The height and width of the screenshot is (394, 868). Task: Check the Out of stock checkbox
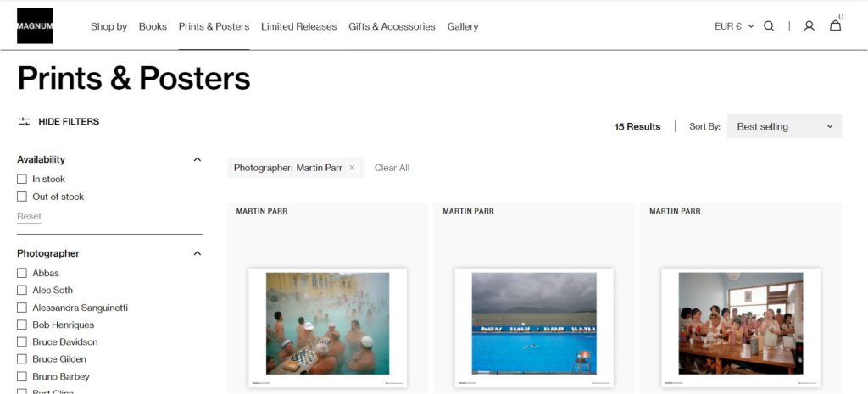21,197
